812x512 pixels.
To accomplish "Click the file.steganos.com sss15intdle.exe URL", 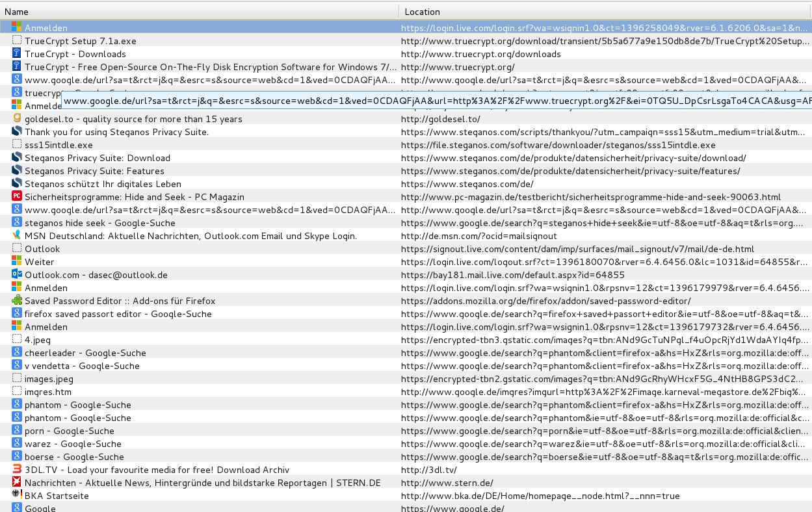I will [x=558, y=145].
